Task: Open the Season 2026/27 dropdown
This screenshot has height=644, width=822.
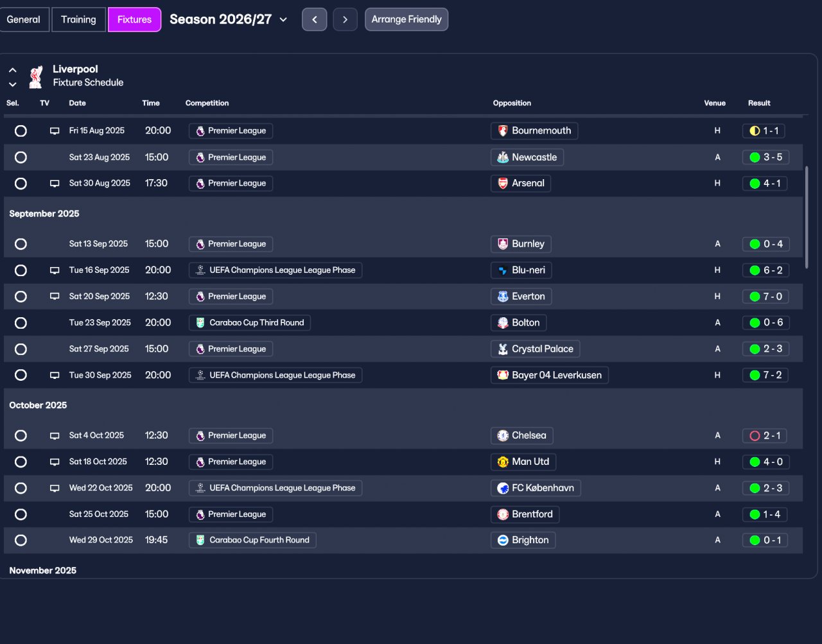Action: coord(229,19)
